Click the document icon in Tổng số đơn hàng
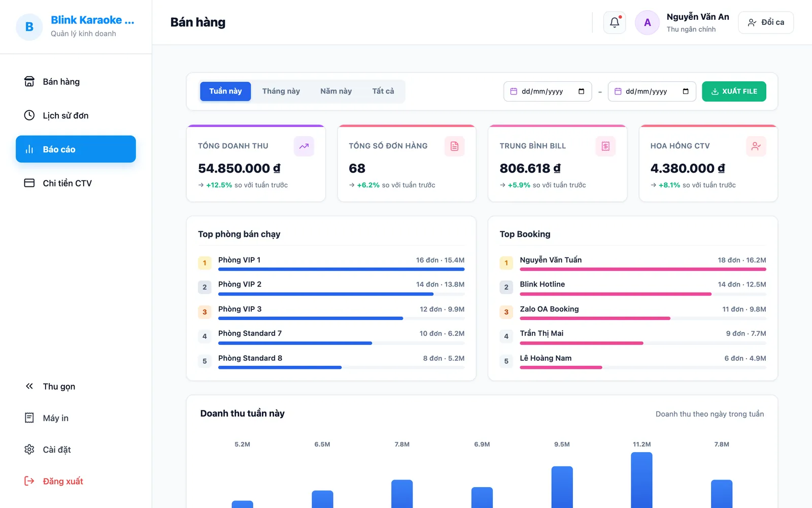This screenshot has width=812, height=508. coord(455,146)
